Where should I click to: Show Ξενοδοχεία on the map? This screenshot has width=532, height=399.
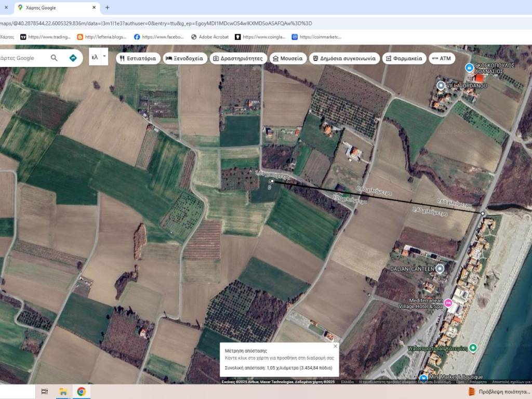click(x=185, y=58)
